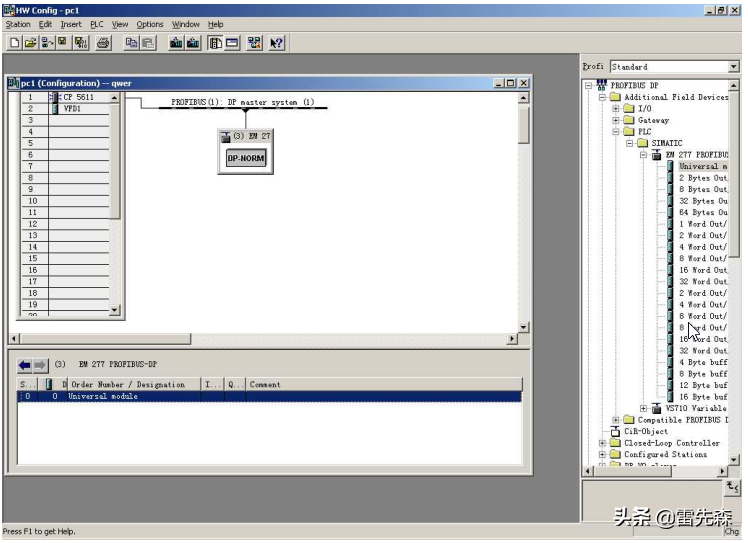
Task: Select the CP 5611 row in rack
Action: tap(74, 97)
